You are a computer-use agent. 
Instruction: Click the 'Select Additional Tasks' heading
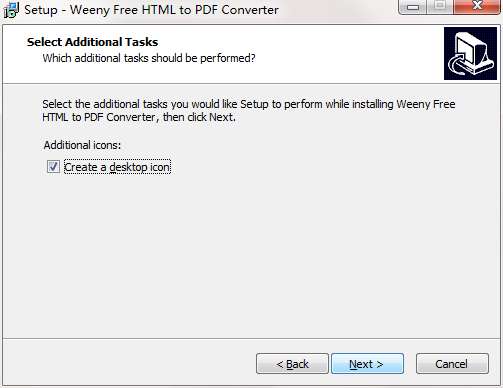(x=92, y=42)
